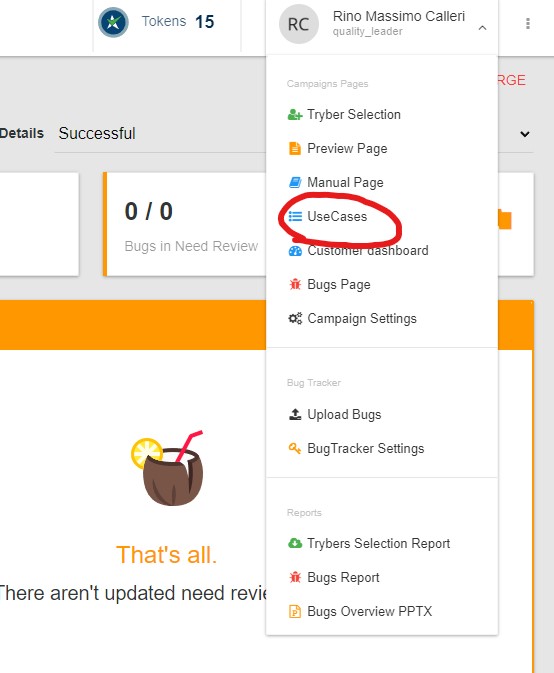Click the UseCases list icon

pos(295,216)
